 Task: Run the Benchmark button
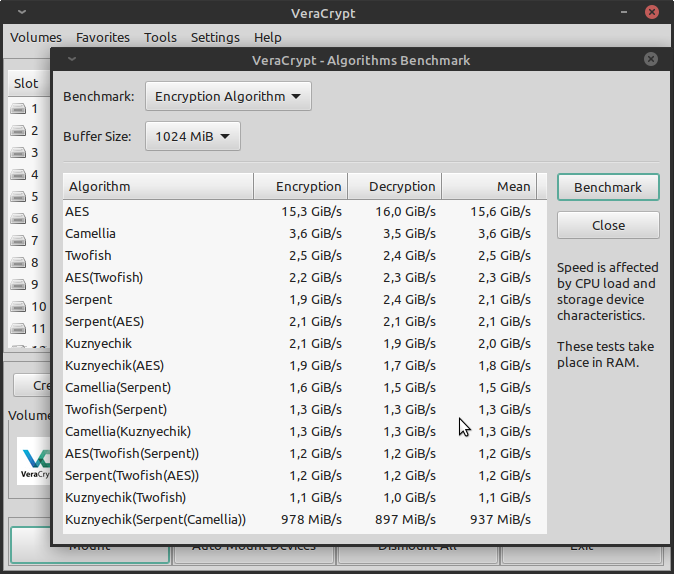click(608, 187)
